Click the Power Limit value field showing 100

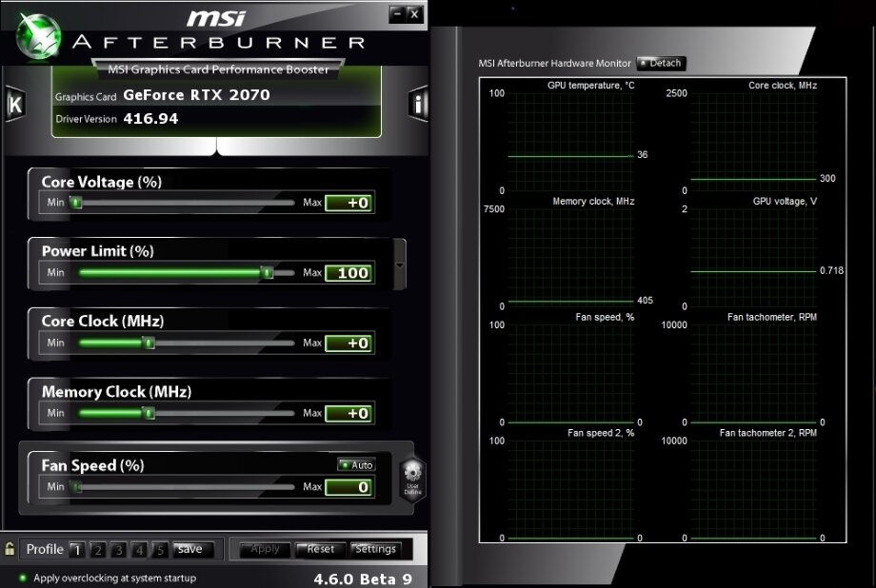point(349,273)
